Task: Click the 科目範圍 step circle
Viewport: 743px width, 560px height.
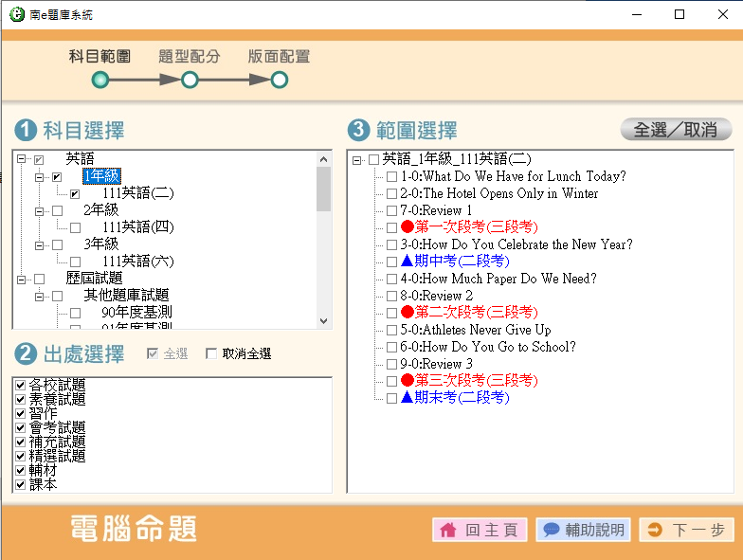Action: click(x=100, y=81)
